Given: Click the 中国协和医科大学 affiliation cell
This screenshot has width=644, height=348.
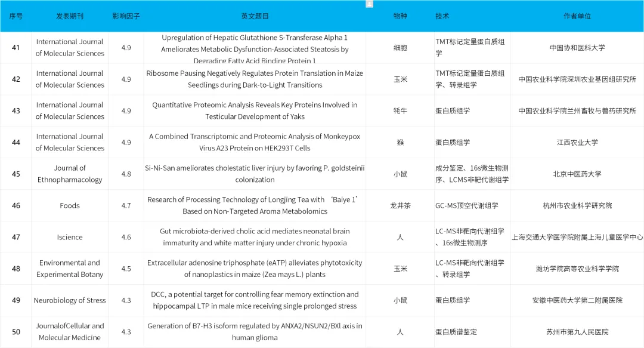Looking at the screenshot, I should 577,48.
